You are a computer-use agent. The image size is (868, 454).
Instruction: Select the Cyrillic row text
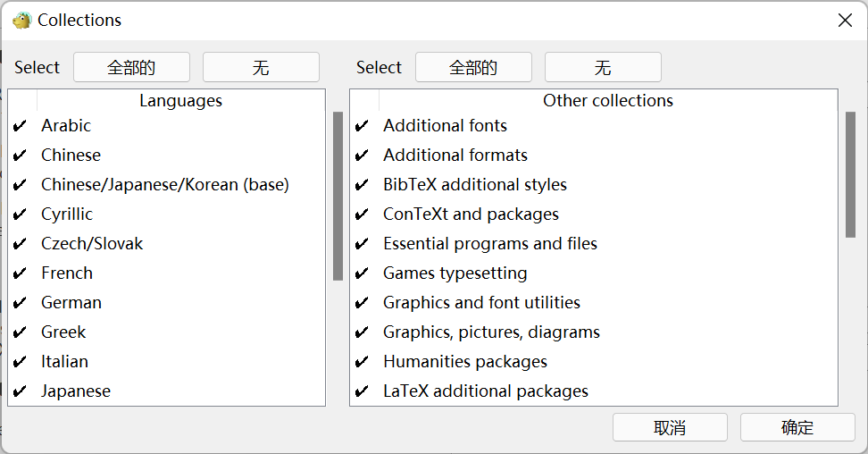click(x=67, y=214)
